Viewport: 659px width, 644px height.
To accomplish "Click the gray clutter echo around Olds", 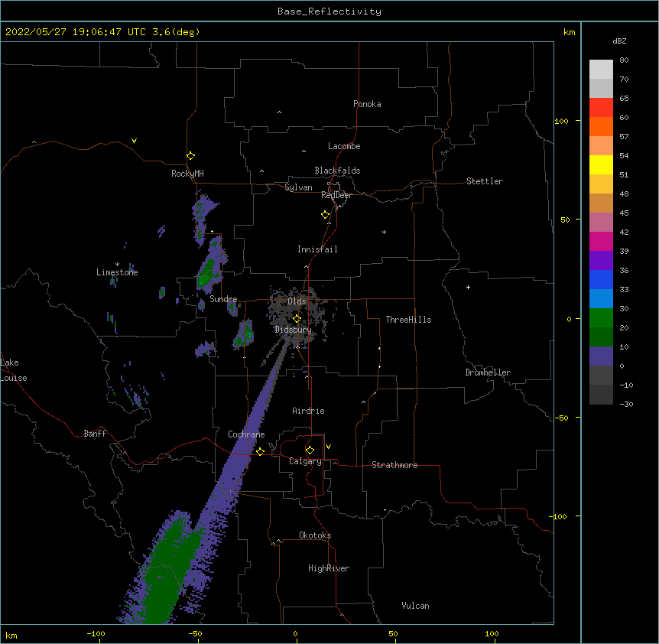I will click(x=297, y=315).
